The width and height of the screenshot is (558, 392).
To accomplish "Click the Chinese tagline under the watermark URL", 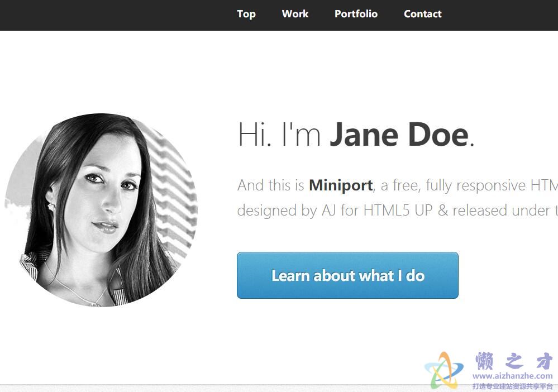I will tap(512, 386).
